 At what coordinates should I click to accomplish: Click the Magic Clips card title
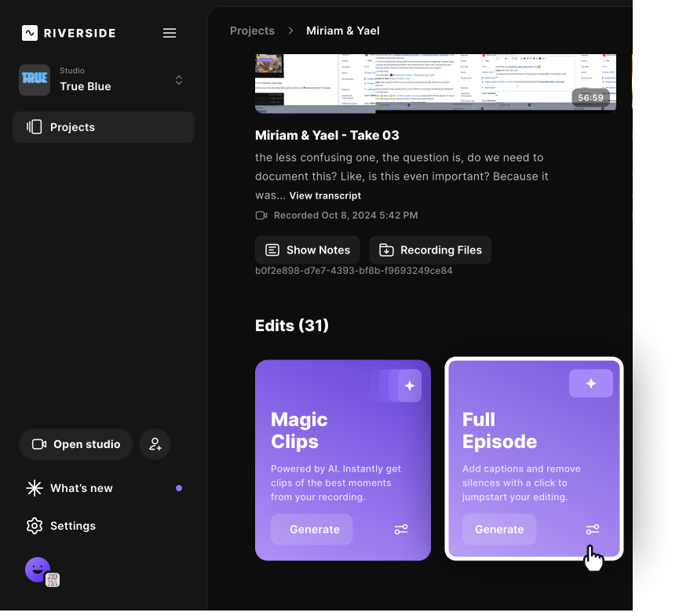(x=299, y=431)
